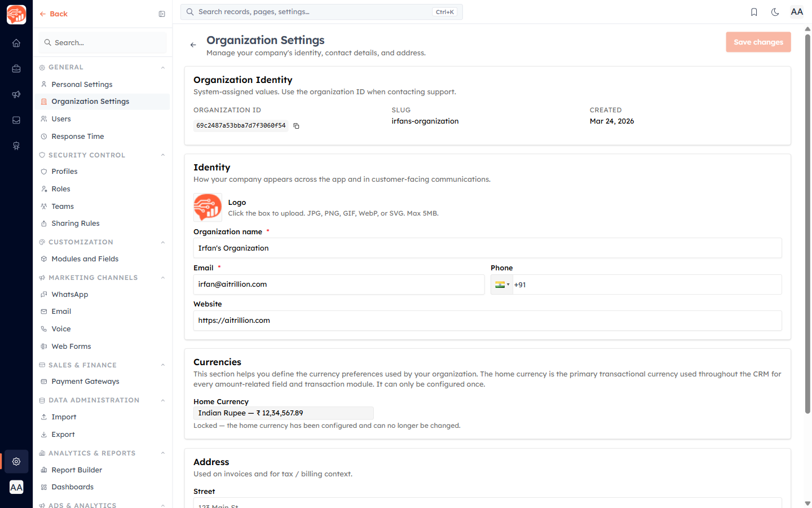812x508 pixels.
Task: Collapse the sidebar panel icon
Action: pyautogui.click(x=162, y=14)
